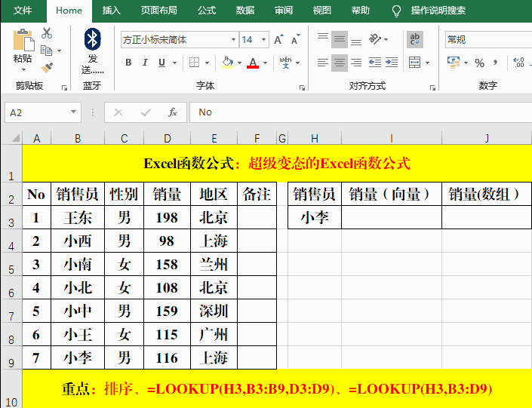Click the Wrap Text icon
The image size is (532, 408).
414,40
